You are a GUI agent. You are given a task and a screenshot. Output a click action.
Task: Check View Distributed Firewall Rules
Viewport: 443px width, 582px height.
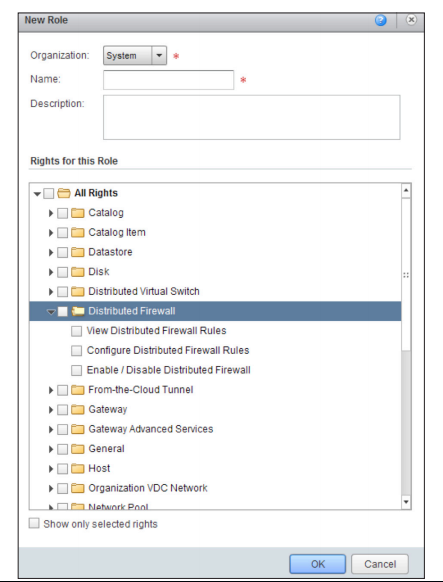76,331
